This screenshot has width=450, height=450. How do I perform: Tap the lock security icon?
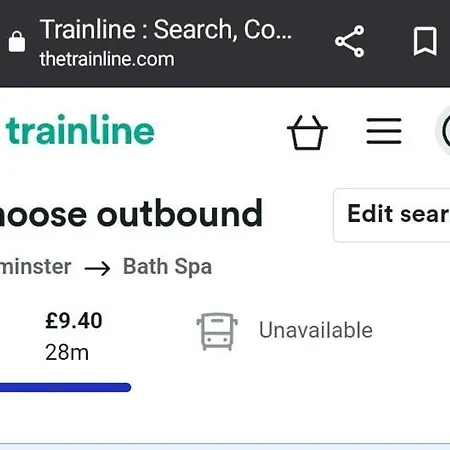[17, 41]
